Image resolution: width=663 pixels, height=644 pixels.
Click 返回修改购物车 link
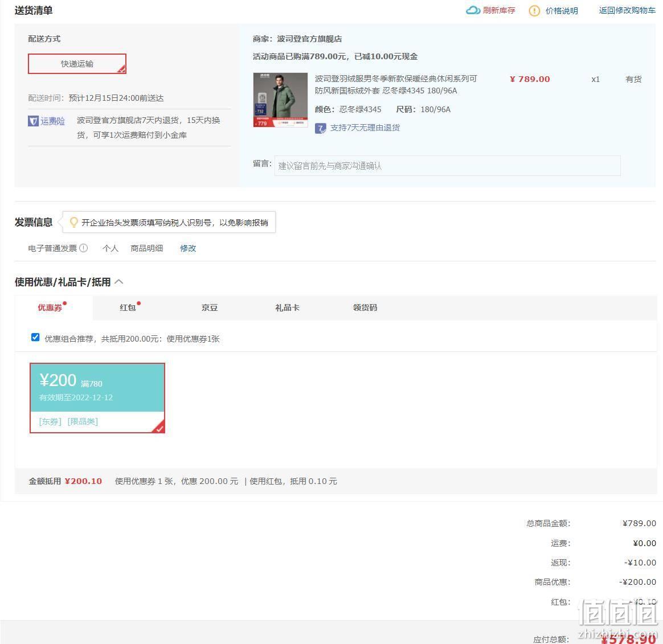click(627, 11)
